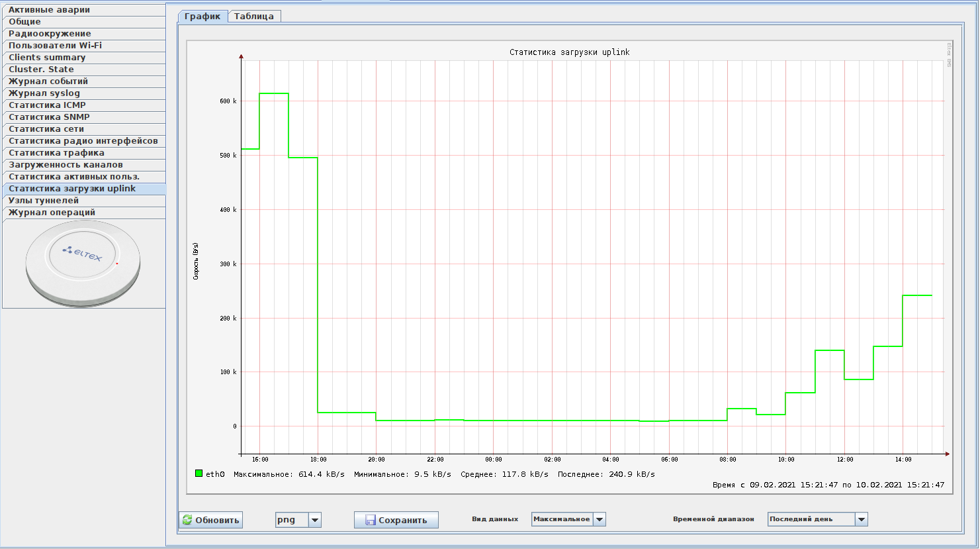Open Пользователи Wi-Fi section

tap(84, 46)
